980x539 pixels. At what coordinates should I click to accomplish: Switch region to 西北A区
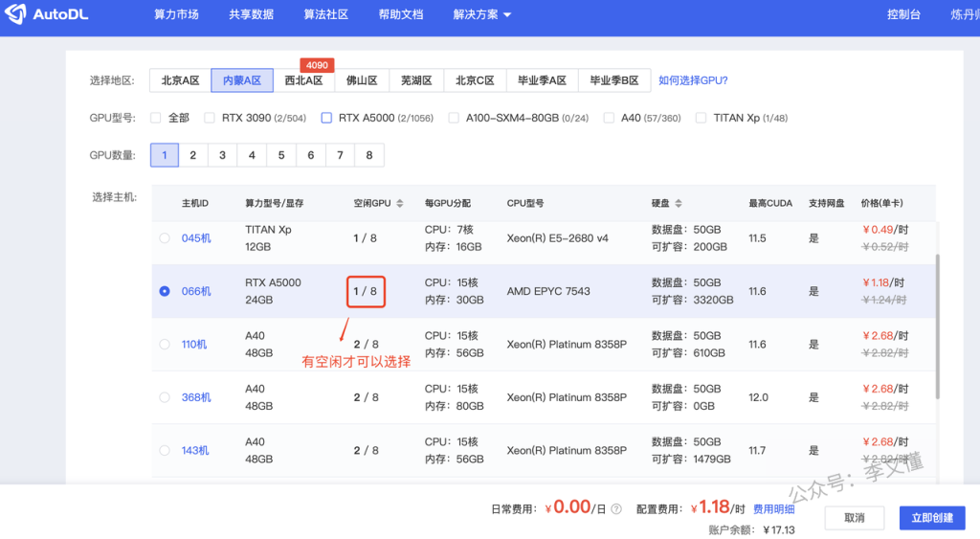point(303,81)
